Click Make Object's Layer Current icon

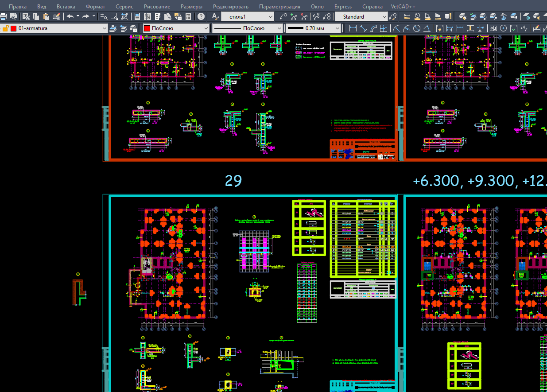tap(113, 28)
